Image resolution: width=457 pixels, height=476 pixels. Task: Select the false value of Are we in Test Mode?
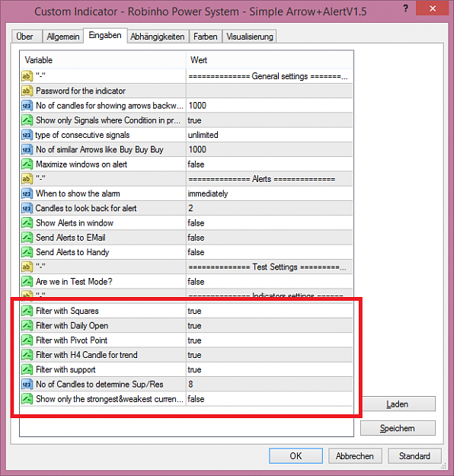(x=270, y=281)
